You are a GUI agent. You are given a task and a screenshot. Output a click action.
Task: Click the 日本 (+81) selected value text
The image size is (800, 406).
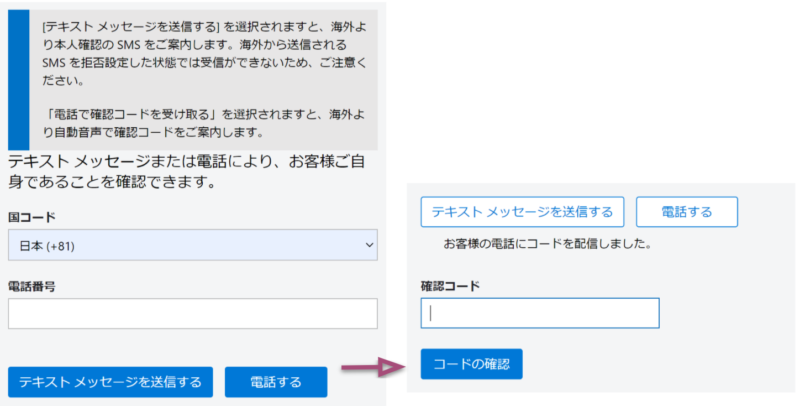tap(49, 245)
